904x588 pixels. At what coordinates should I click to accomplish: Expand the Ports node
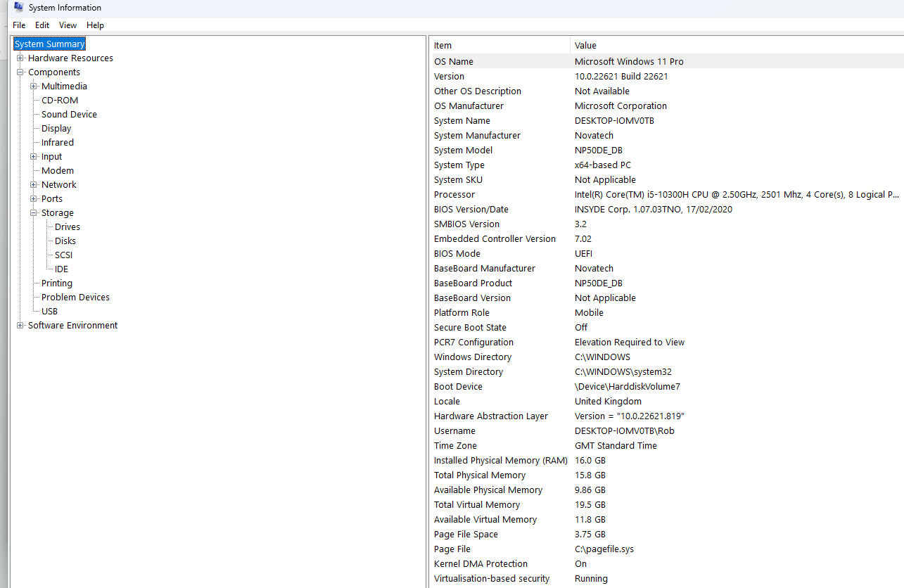coord(34,199)
